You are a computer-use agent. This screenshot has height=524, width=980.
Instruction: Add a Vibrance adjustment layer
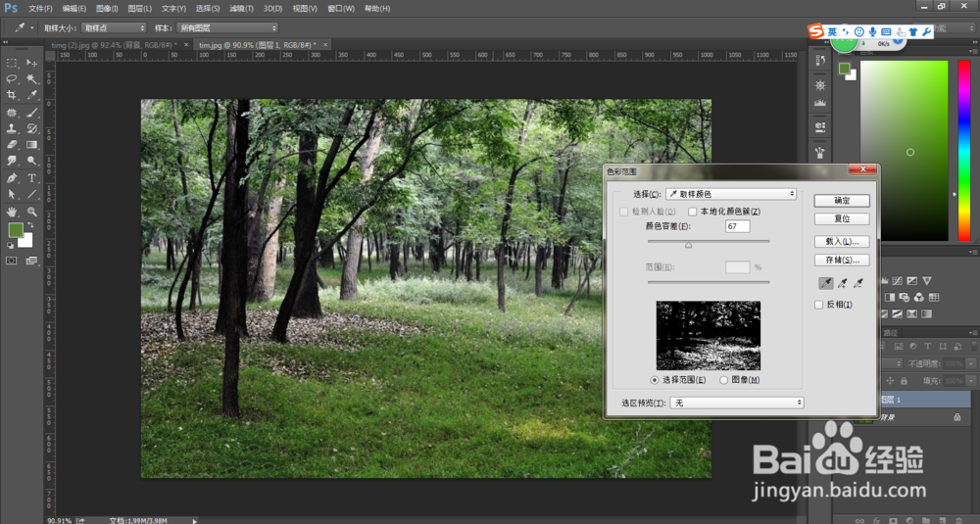tap(927, 281)
